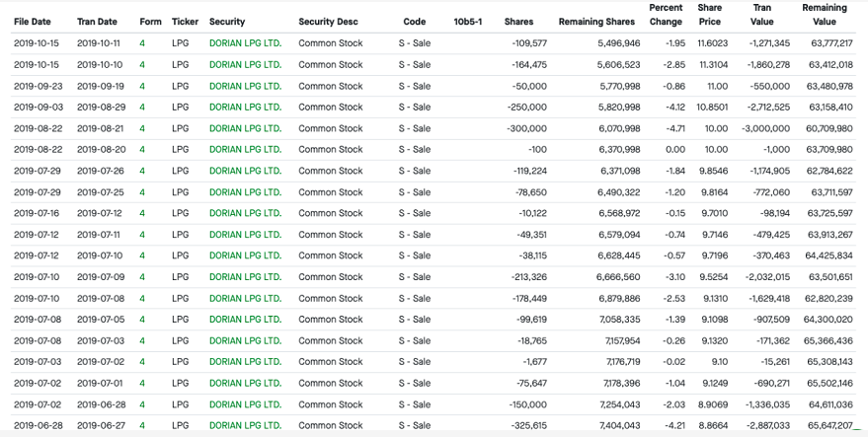Image resolution: width=868 pixels, height=437 pixels.
Task: Select percent change -3.10
Action: click(x=674, y=277)
